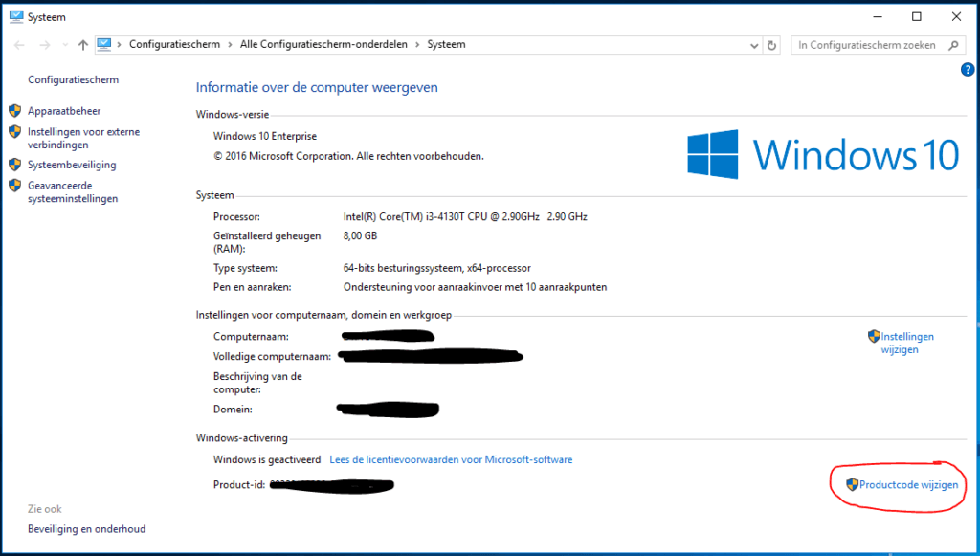Click the shield icon beside Geavanceerde systeeminstellingen
The image size is (980, 556).
pyautogui.click(x=15, y=186)
